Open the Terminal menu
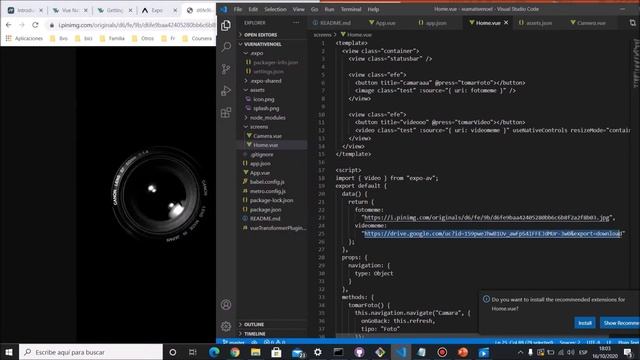 [x=351, y=9]
